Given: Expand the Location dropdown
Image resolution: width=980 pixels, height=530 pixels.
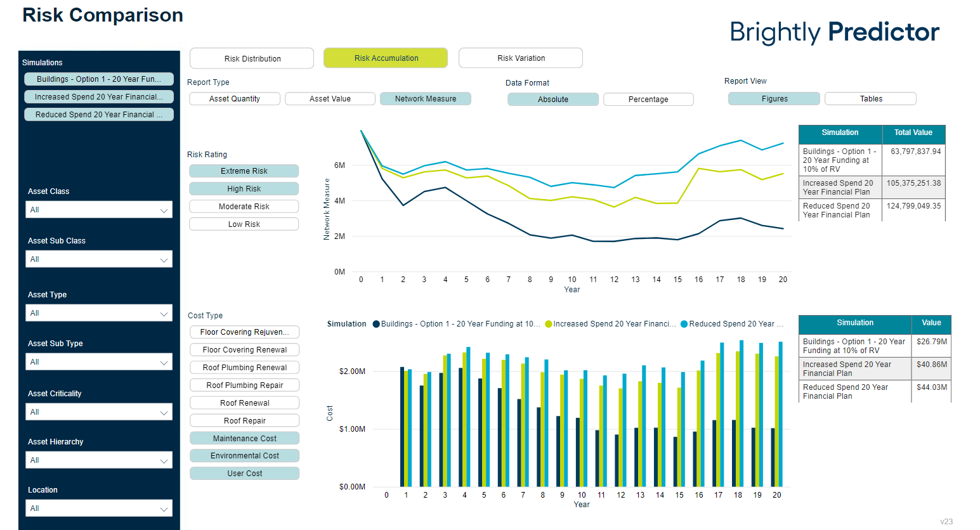Looking at the screenshot, I should 99,508.
